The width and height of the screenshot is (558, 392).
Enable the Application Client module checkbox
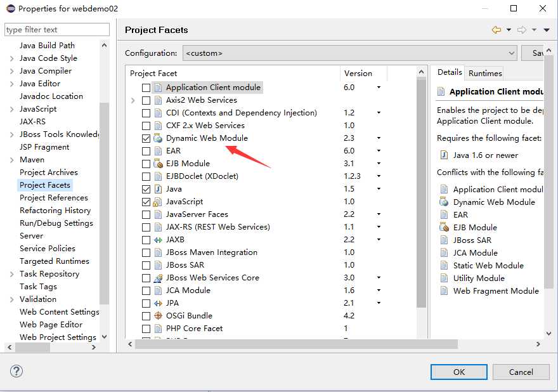tap(146, 88)
